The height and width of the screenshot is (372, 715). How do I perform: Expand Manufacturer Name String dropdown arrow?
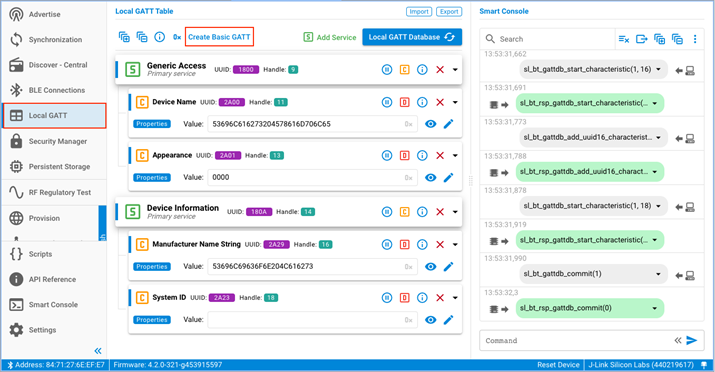[455, 245]
